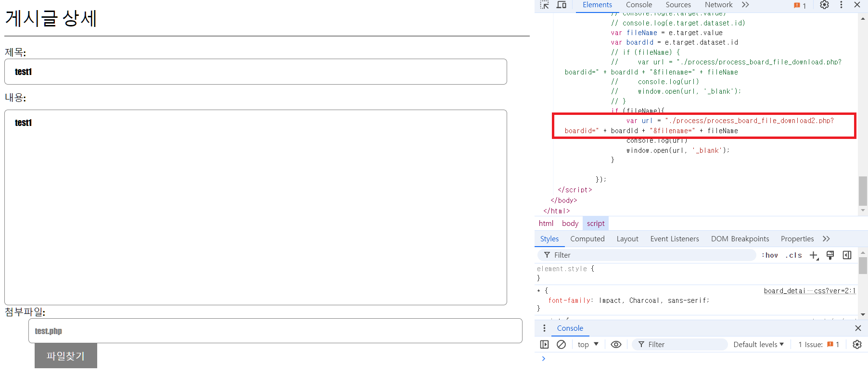The width and height of the screenshot is (868, 374).
Task: Open console settings gear icon
Action: [x=857, y=345]
